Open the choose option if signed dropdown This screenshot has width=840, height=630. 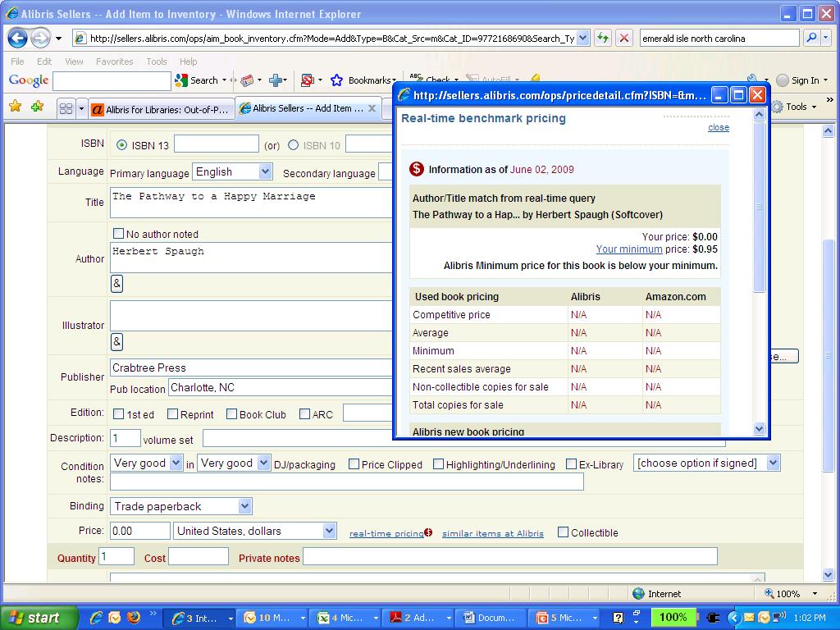[706, 463]
